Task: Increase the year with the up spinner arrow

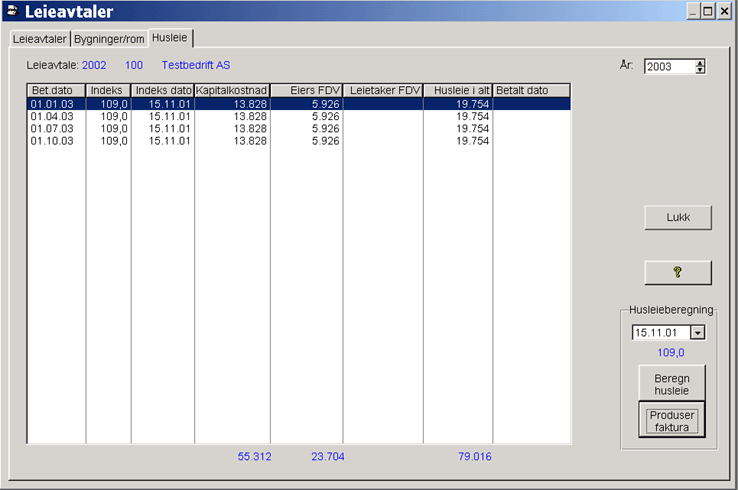Action: pyautogui.click(x=700, y=63)
